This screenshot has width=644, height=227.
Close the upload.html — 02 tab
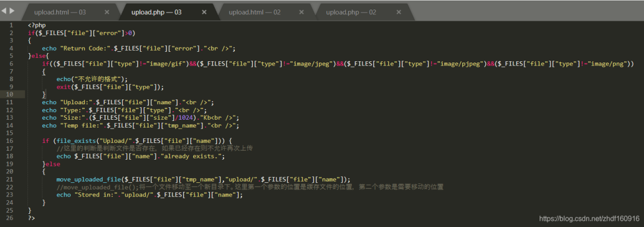coord(302,13)
